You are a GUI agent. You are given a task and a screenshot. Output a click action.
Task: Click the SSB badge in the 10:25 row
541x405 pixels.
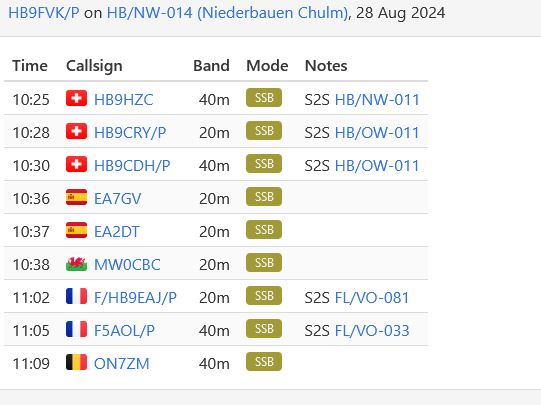click(x=264, y=98)
